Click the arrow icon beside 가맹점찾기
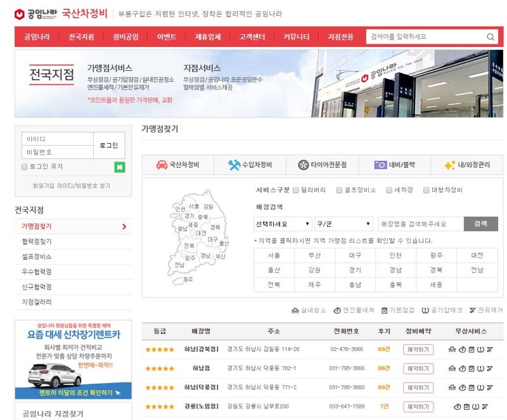Viewport: 507px width, 420px height. [124, 227]
